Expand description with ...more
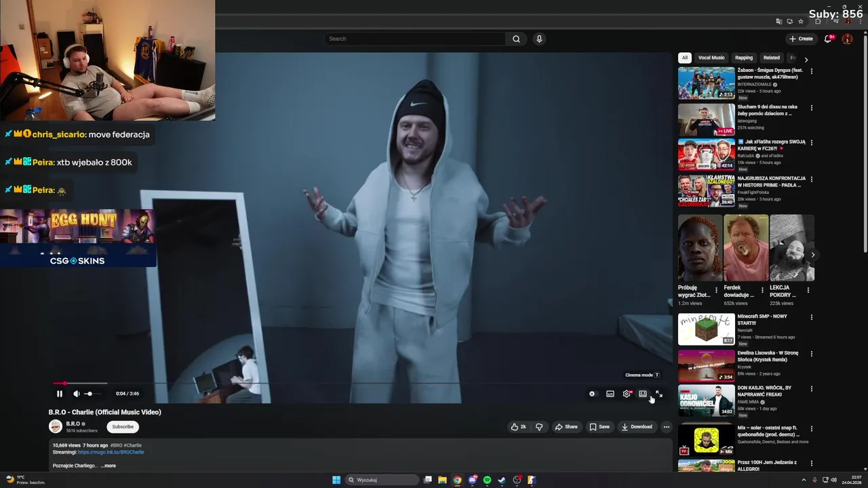The width and height of the screenshot is (868, 488). pos(108,466)
